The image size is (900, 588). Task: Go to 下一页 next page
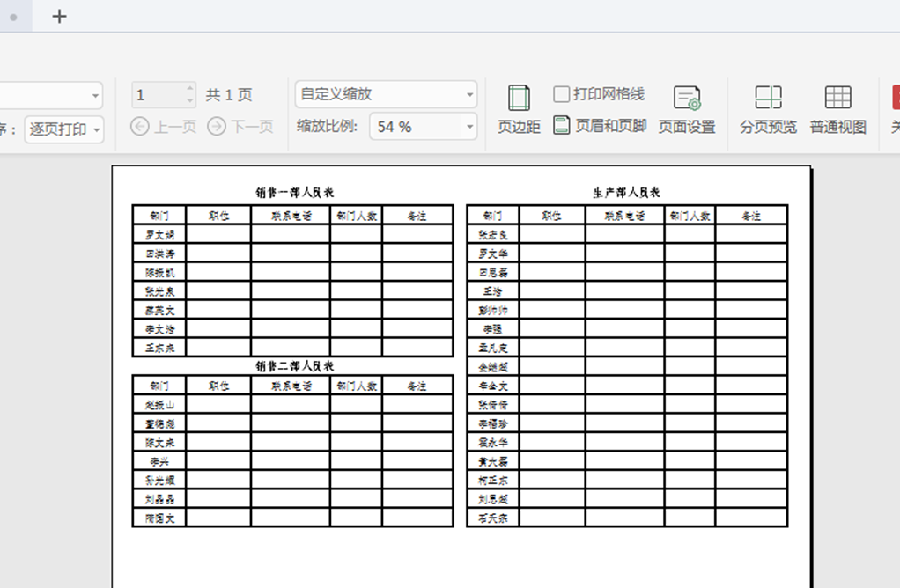pos(240,126)
